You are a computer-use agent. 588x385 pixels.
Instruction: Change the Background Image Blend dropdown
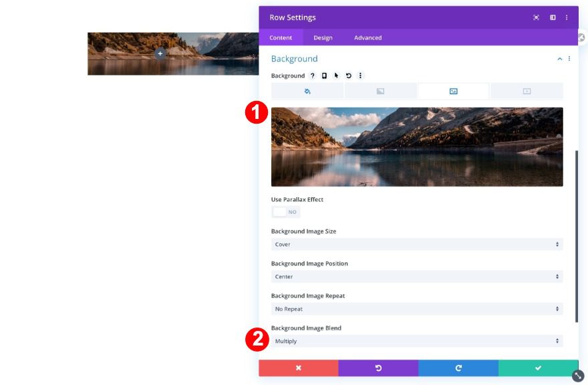[417, 341]
